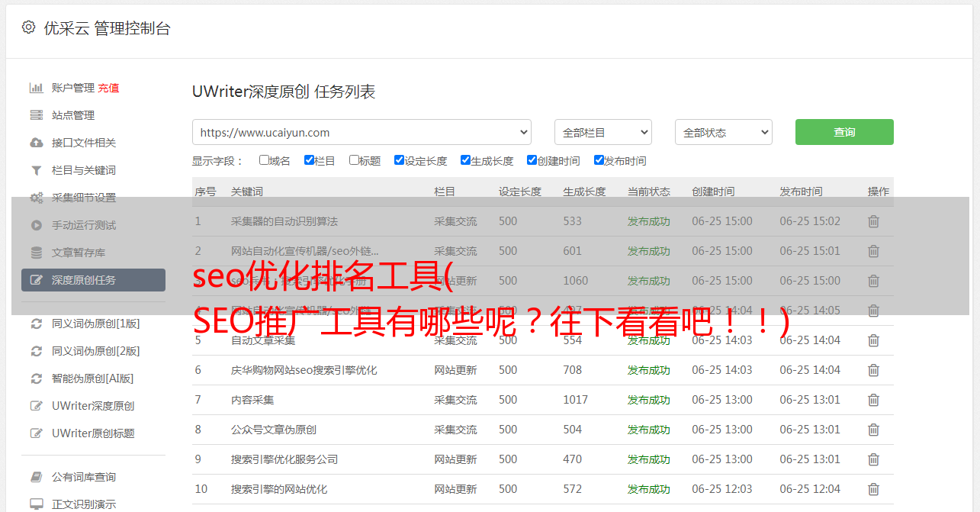Delete row 9 搜索引擎优化服务公司 task
980x512 pixels.
pyautogui.click(x=874, y=459)
